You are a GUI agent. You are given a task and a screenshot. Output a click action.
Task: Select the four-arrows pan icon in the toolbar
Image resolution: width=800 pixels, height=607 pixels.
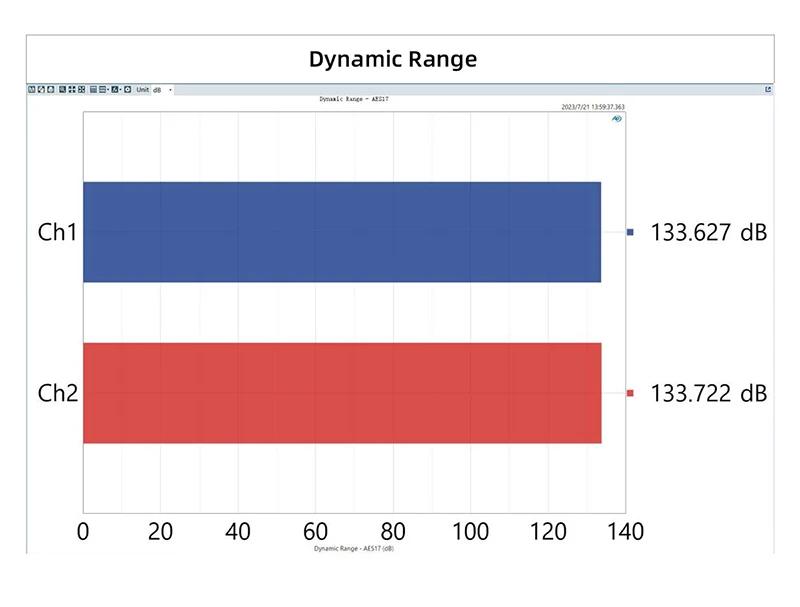tap(72, 90)
